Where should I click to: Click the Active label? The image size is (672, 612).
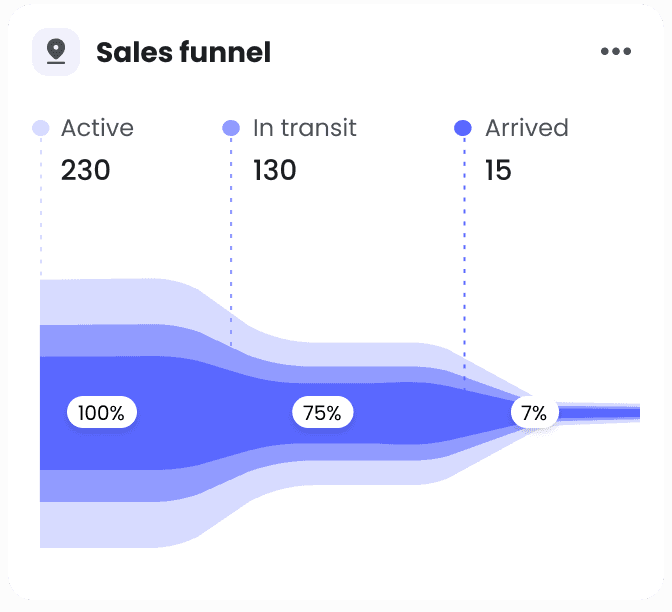[97, 128]
